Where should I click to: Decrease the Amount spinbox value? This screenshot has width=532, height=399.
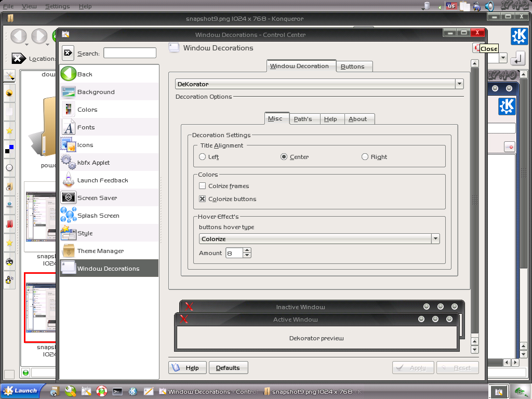tap(247, 255)
